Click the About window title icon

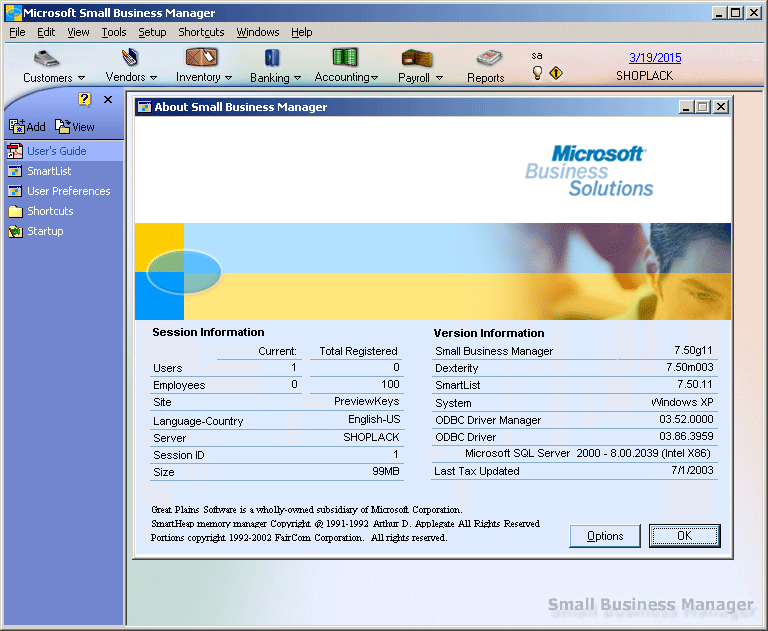coord(144,107)
